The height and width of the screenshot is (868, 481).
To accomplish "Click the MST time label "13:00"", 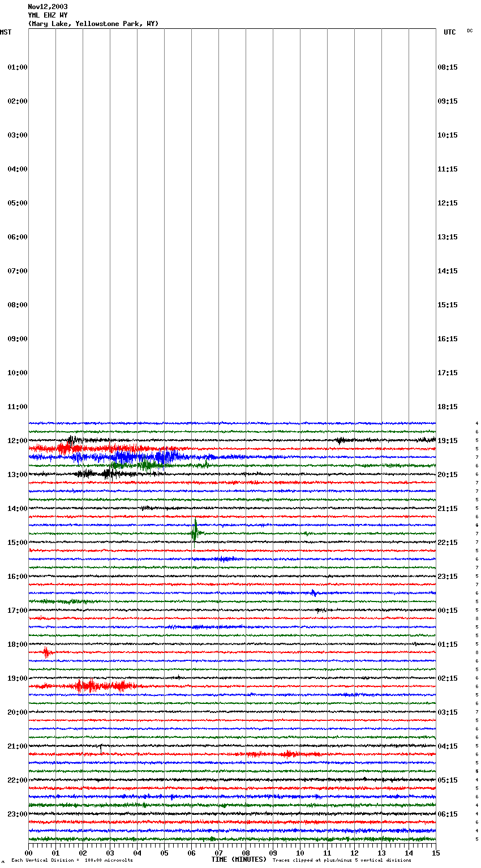I will click(x=18, y=475).
